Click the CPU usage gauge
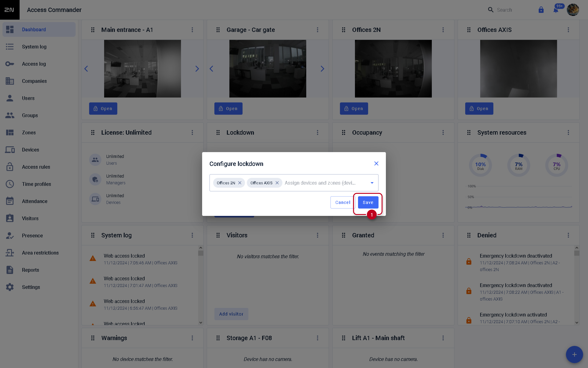 [x=557, y=165]
